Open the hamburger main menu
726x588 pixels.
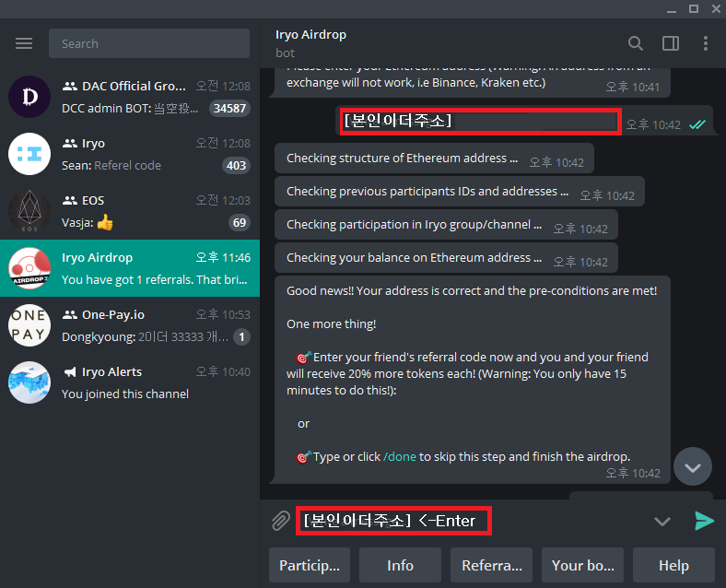pyautogui.click(x=24, y=43)
